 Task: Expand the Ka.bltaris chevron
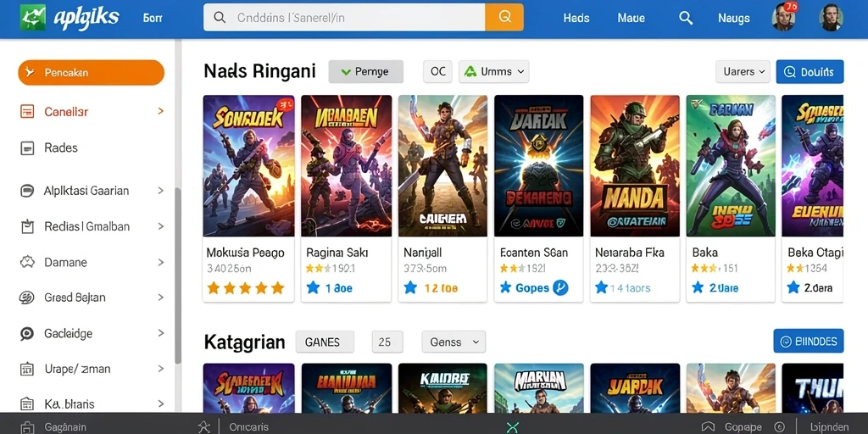(x=160, y=403)
